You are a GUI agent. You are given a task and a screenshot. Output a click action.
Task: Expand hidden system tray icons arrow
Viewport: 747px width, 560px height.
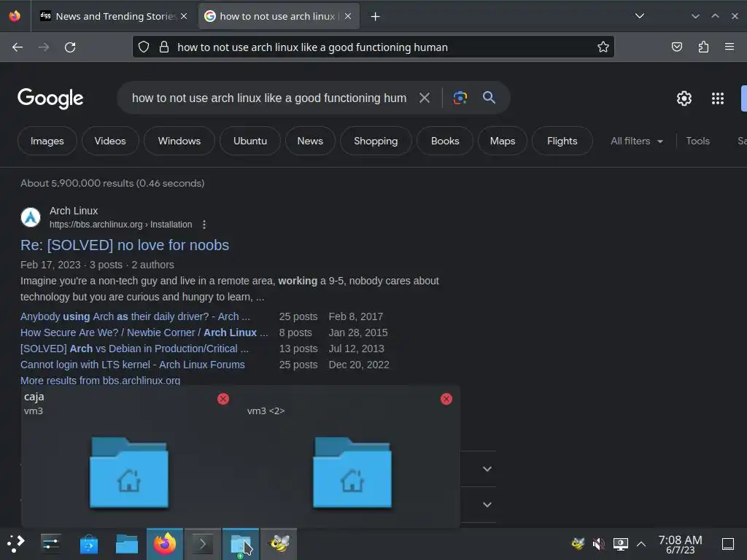click(x=641, y=544)
